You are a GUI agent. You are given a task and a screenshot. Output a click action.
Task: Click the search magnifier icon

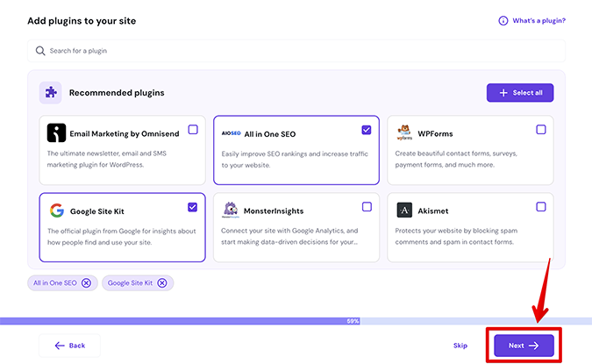tap(40, 51)
